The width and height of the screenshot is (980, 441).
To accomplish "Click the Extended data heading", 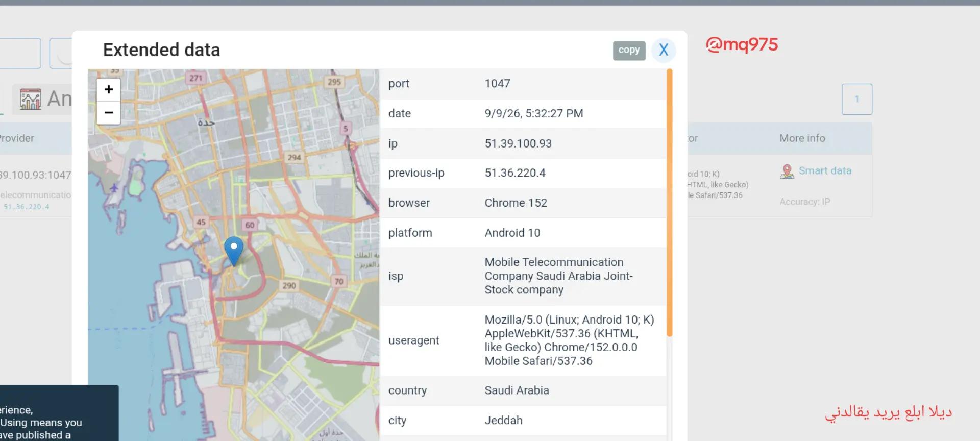I will coord(162,50).
